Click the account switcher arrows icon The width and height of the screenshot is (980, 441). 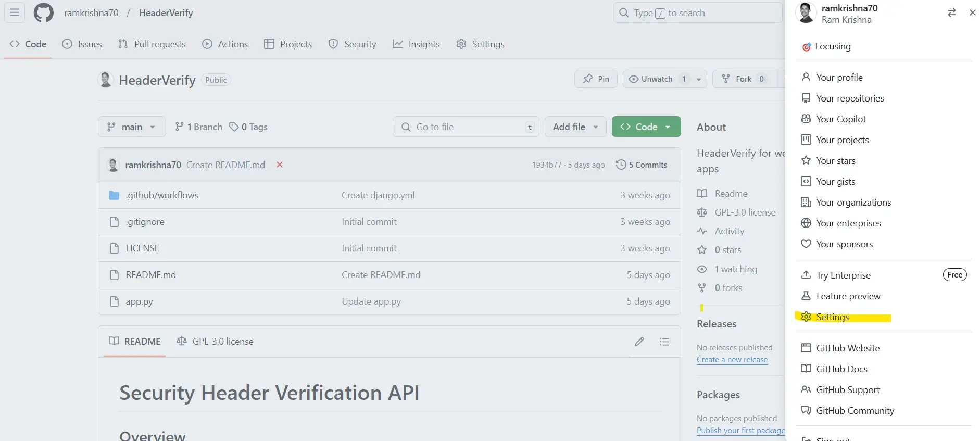click(x=951, y=13)
